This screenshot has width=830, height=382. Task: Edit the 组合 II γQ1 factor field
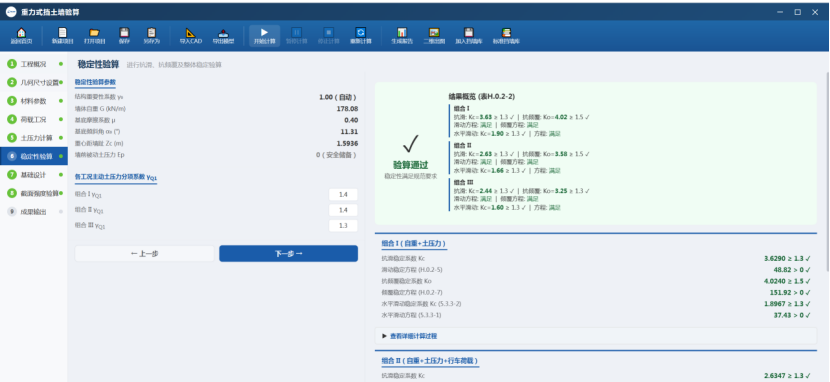tap(343, 210)
